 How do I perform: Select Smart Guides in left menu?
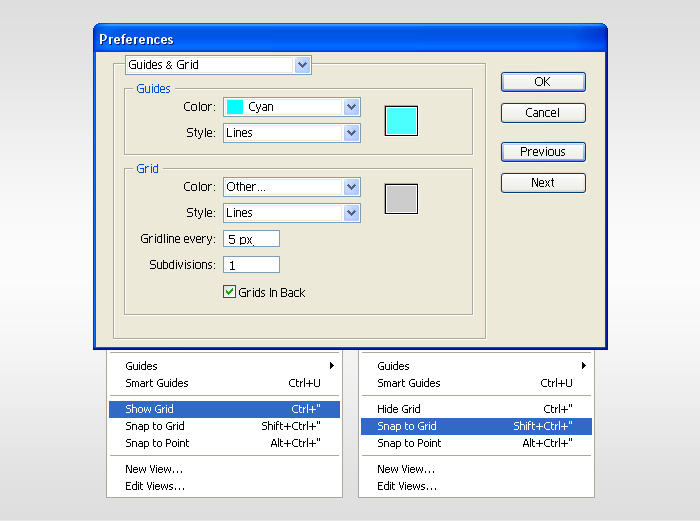point(225,383)
